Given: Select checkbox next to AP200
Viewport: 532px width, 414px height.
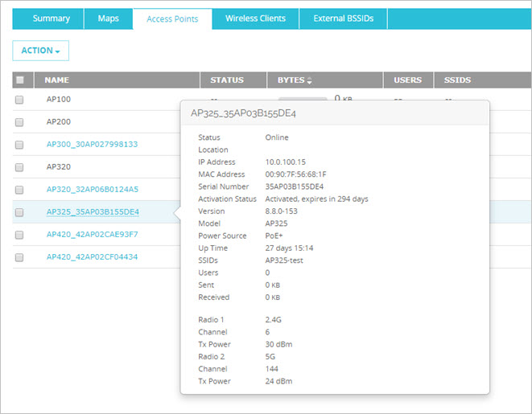Looking at the screenshot, I should coord(19,122).
